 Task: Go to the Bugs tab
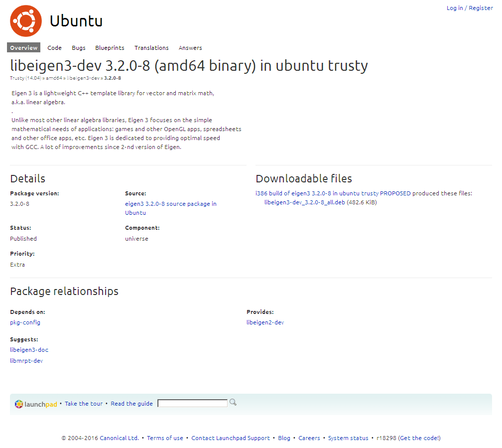[79, 48]
